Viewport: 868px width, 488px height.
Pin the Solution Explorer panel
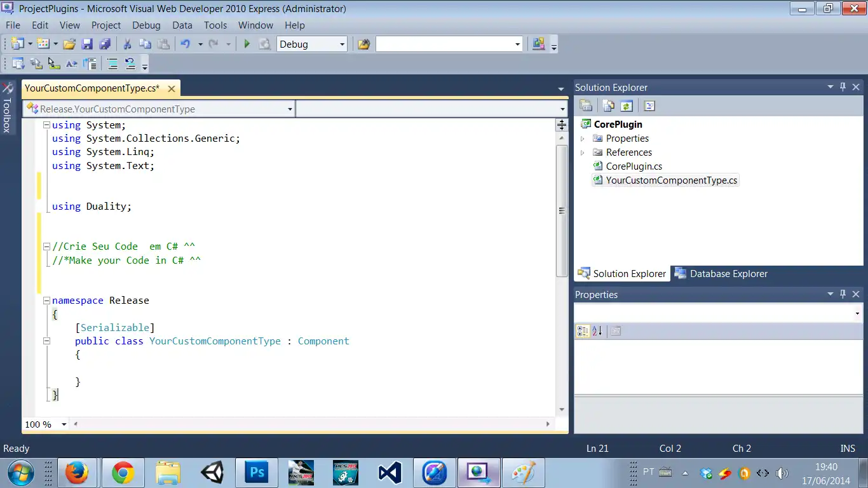click(843, 87)
